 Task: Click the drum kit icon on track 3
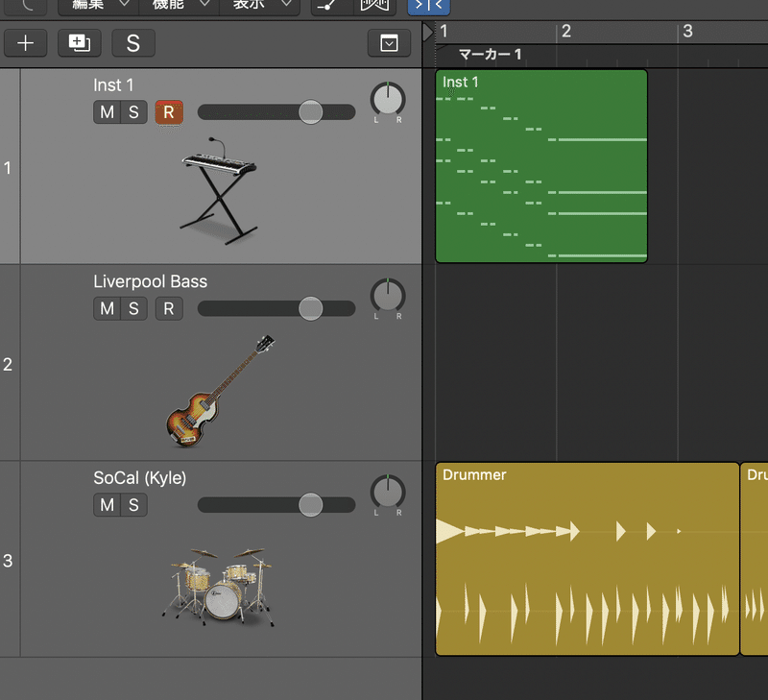[x=219, y=587]
